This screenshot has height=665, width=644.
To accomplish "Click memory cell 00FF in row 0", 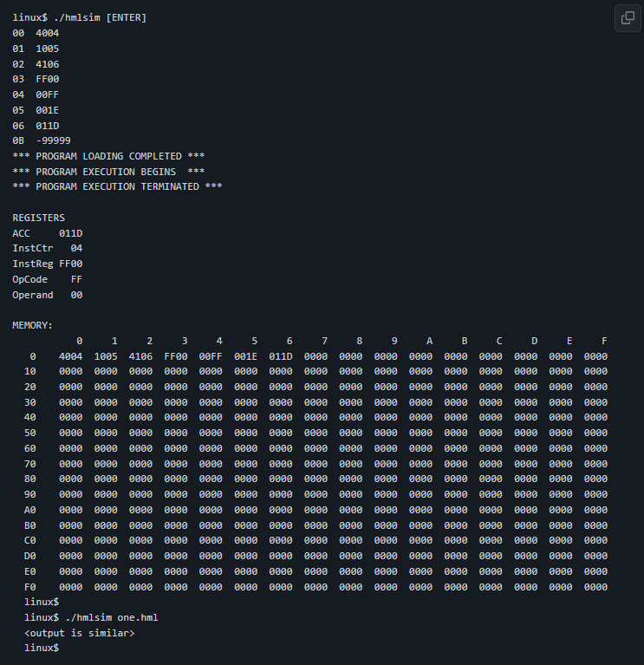I will pyautogui.click(x=211, y=356).
